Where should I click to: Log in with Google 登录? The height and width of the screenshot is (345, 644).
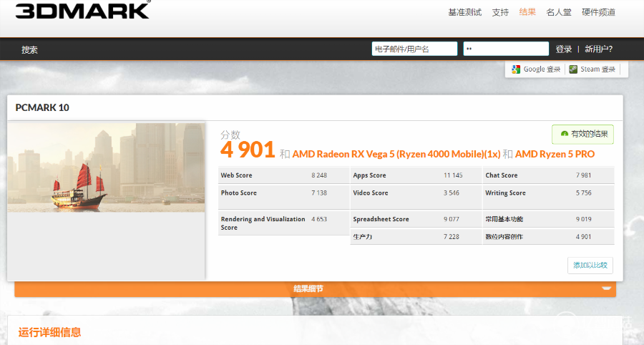click(536, 69)
